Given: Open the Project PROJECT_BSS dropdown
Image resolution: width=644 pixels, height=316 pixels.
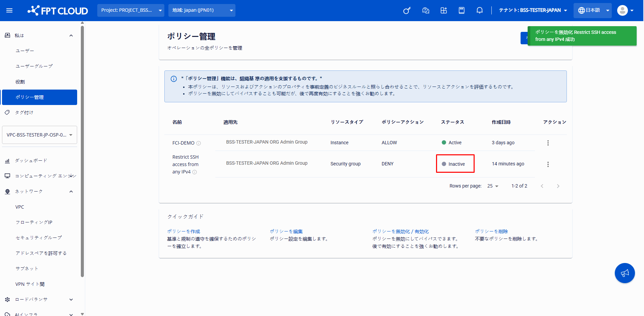Looking at the screenshot, I should (x=131, y=10).
